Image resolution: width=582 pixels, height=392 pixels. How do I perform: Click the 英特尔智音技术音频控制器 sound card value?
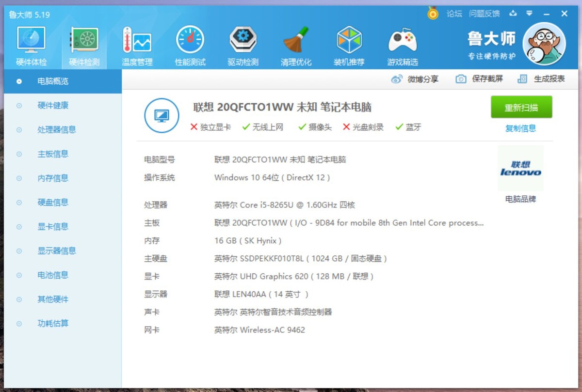273,312
